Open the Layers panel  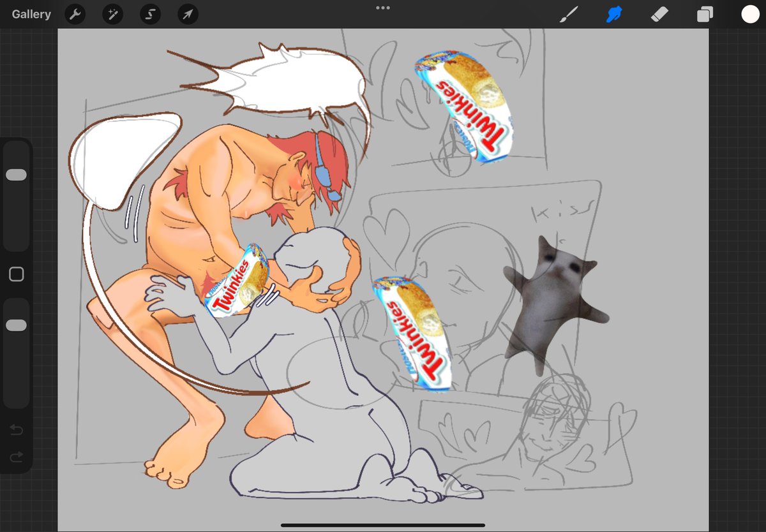pos(705,15)
